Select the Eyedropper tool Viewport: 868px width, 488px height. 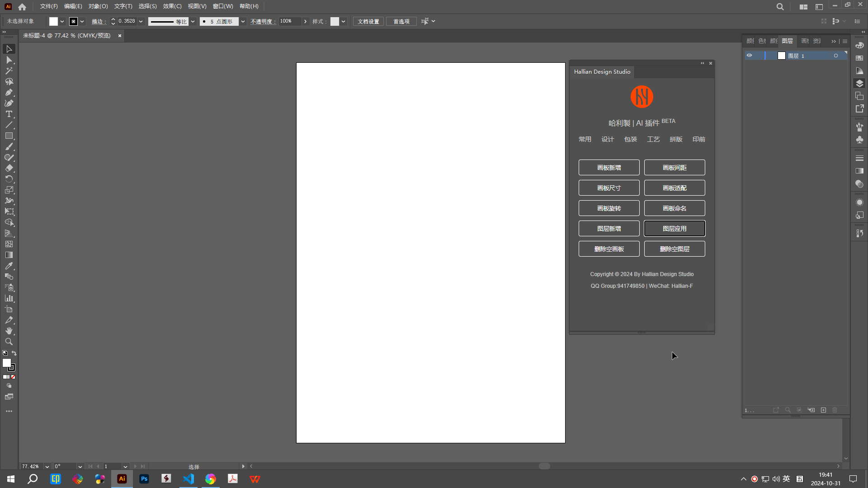9,266
